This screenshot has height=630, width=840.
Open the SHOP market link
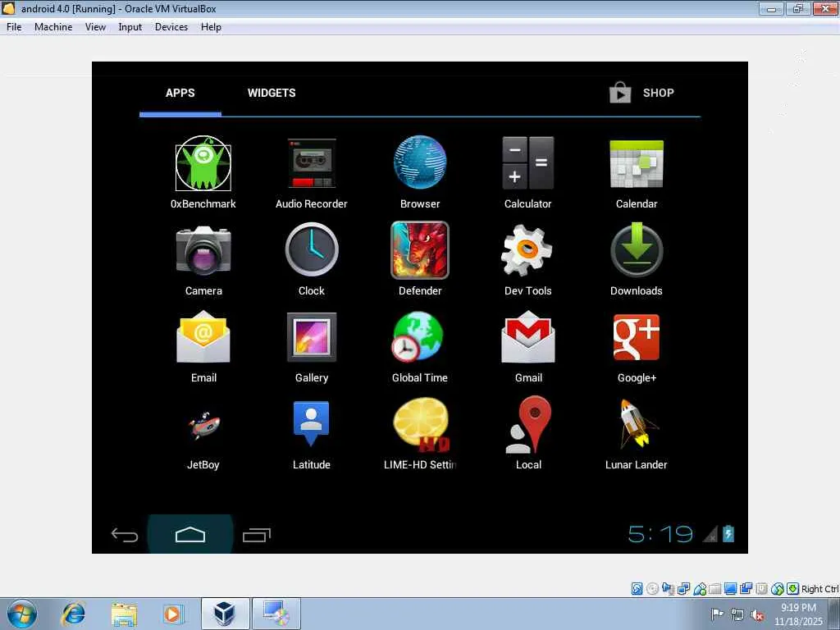point(641,93)
